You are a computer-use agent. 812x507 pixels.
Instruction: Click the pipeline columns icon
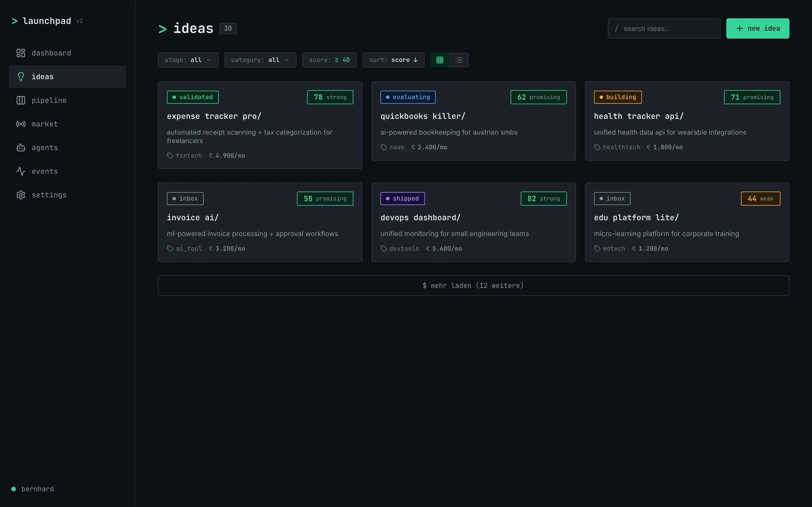21,100
